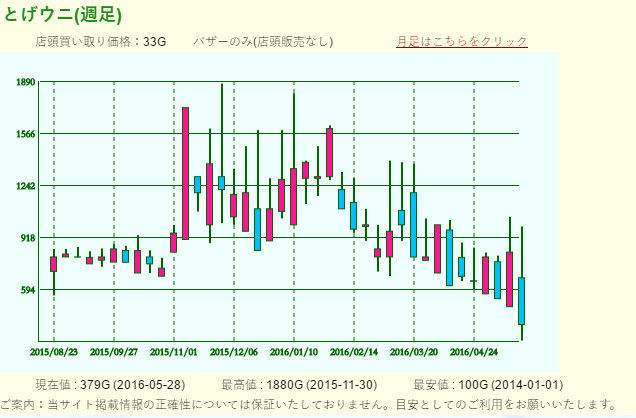The image size is (636, 418).
Task: Click the x-axis date 2015/08/23
Action: click(x=54, y=352)
